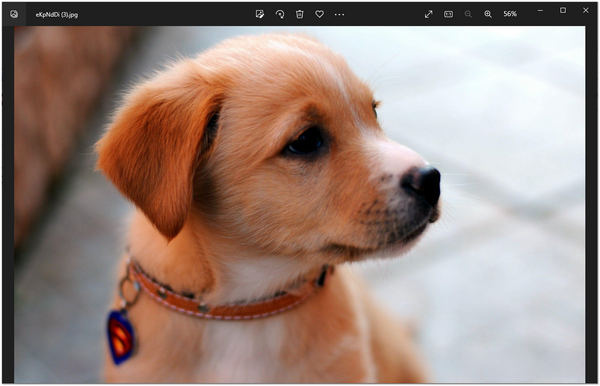Viewport: 600px width, 386px height.
Task: Zoom out with the minus magnifier
Action: pyautogui.click(x=468, y=14)
